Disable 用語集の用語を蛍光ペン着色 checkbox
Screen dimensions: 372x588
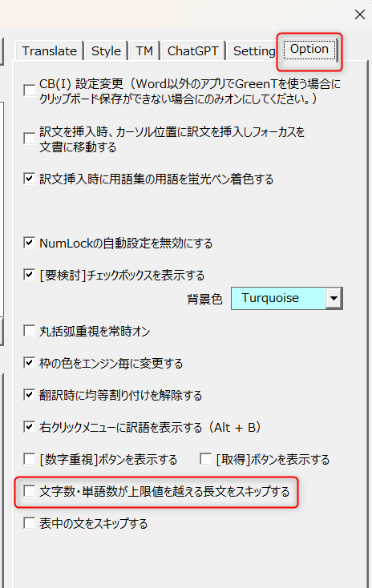click(x=30, y=179)
